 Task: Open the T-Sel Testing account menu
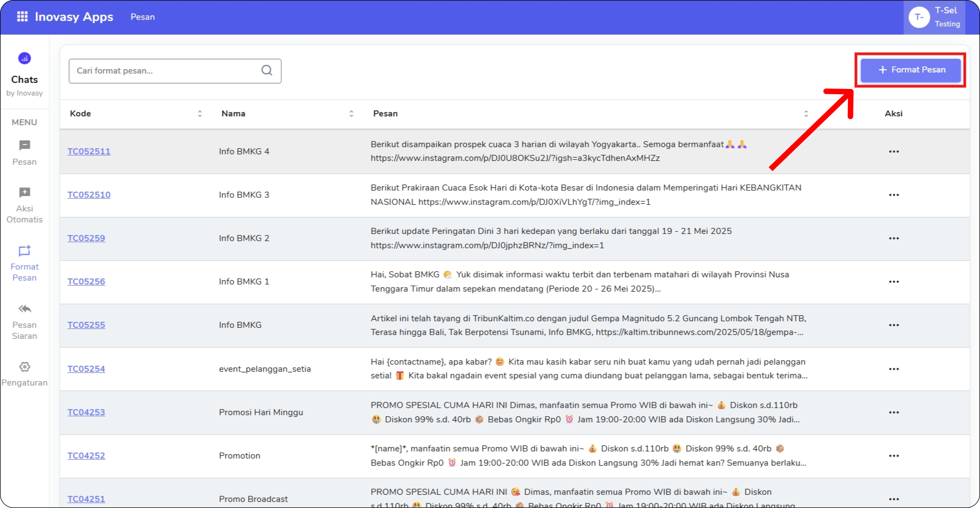(x=934, y=17)
